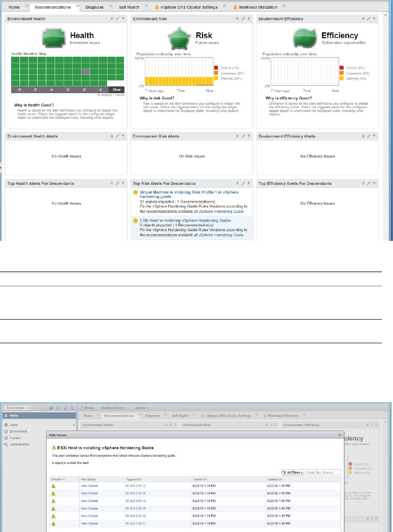Click star icon beside ESXi Host violating alert
This screenshot has width=393, height=532.
(136, 221)
